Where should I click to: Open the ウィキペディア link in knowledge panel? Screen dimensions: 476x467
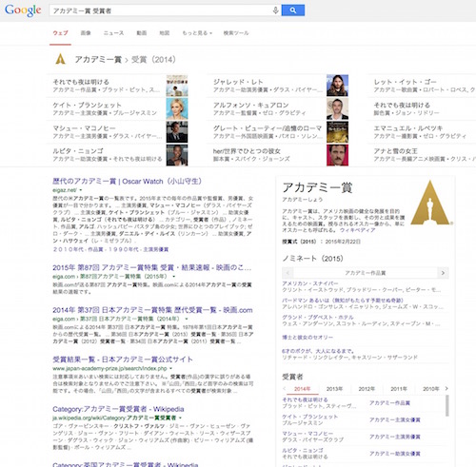pyautogui.click(x=357, y=230)
